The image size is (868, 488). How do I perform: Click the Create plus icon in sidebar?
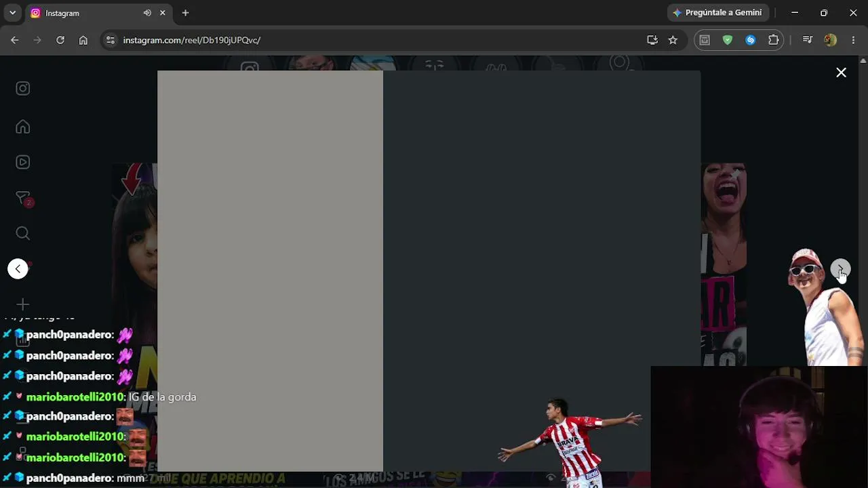tap(23, 304)
